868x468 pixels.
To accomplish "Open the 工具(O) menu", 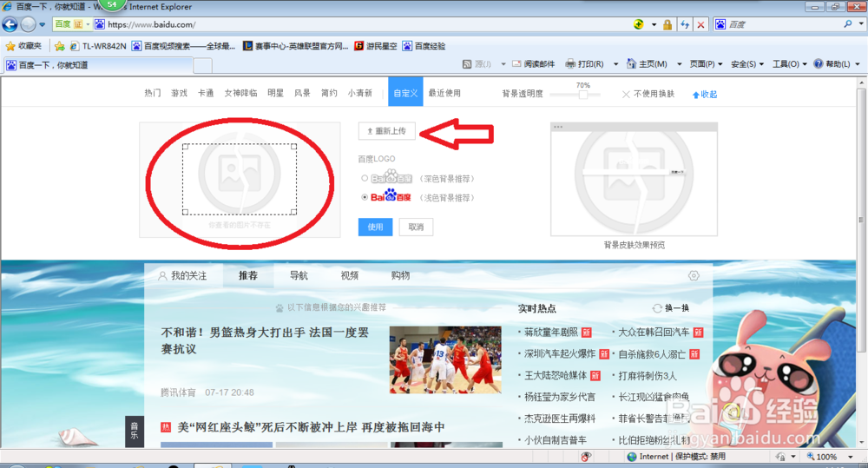I will [789, 64].
